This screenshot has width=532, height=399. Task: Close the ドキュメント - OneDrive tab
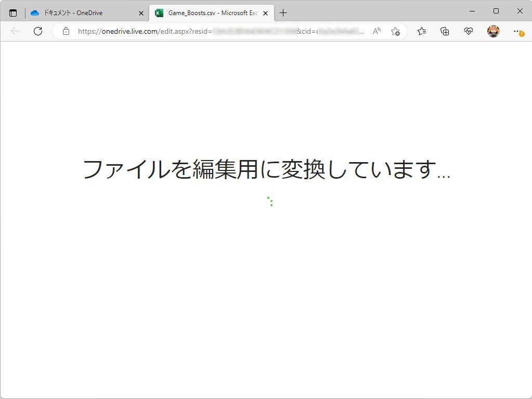(140, 12)
